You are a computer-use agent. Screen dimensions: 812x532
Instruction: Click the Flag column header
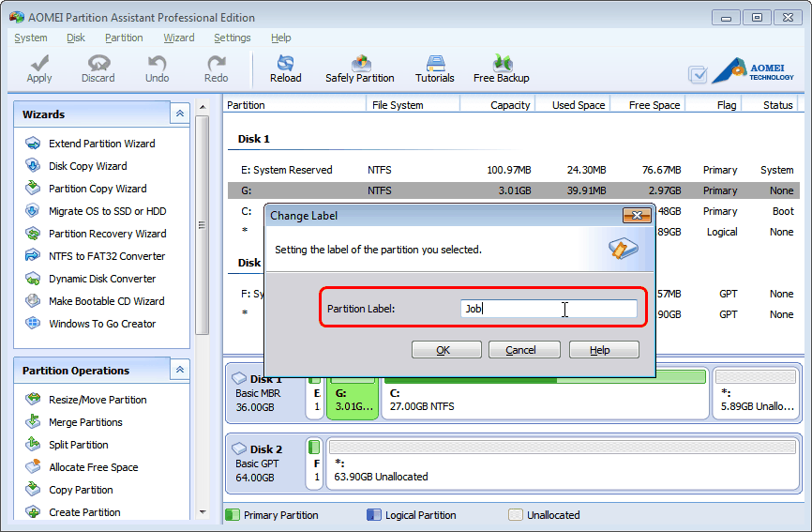(x=714, y=105)
